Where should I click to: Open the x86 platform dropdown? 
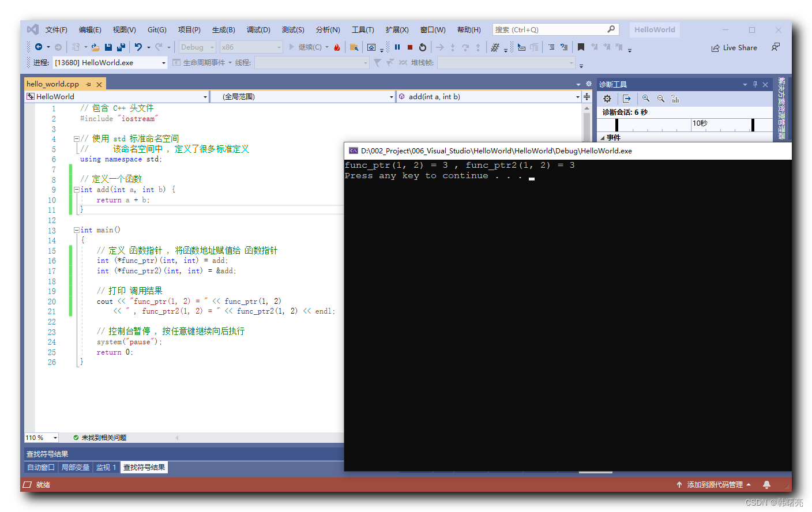251,47
